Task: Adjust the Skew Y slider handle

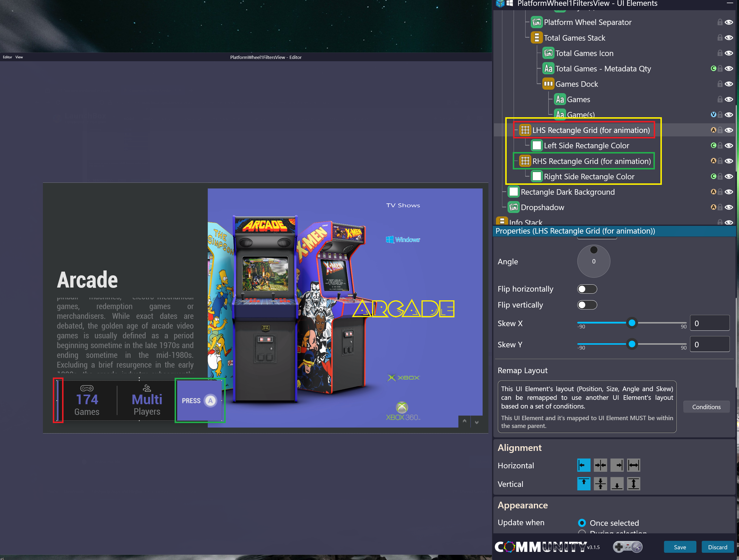Action: click(632, 344)
